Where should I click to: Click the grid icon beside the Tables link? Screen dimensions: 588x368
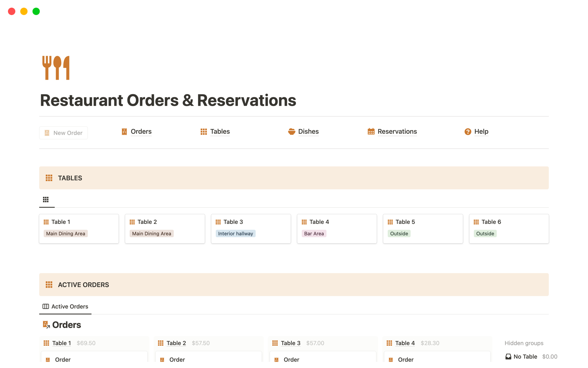point(203,131)
